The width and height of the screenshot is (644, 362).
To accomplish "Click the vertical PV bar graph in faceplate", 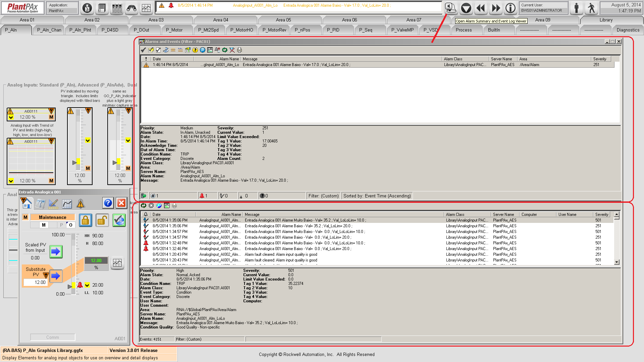I will 73,264.
